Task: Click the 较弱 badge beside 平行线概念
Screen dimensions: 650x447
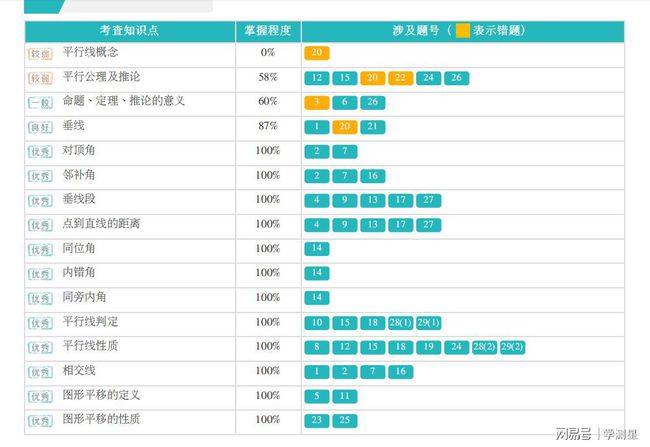Action: point(40,53)
